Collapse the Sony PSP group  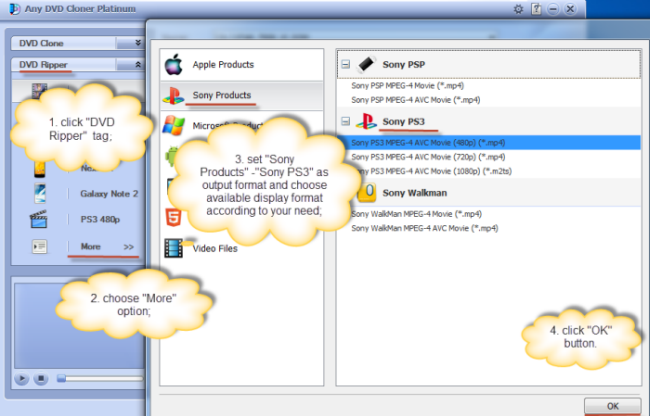pos(345,64)
